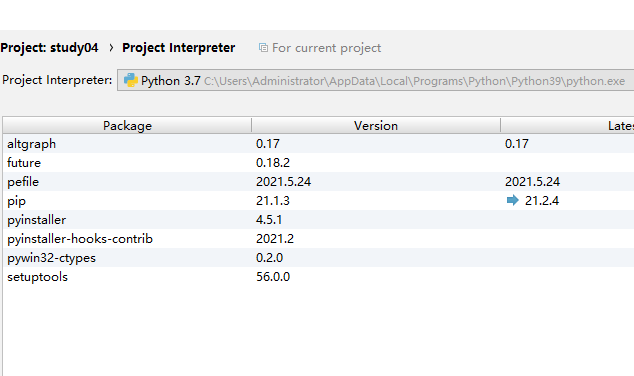Screen dimensions: 634x376
Task: Click the setuptools version 56.0.0 cell
Action: click(273, 277)
